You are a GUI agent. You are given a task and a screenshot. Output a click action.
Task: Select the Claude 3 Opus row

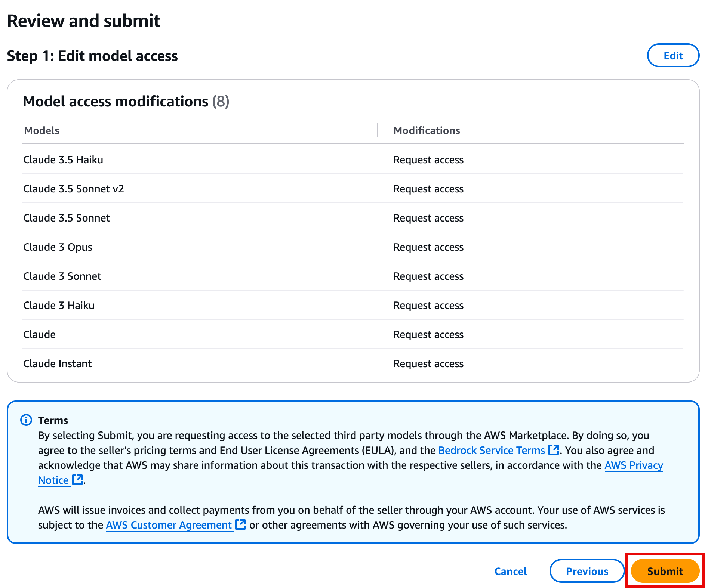[58, 247]
